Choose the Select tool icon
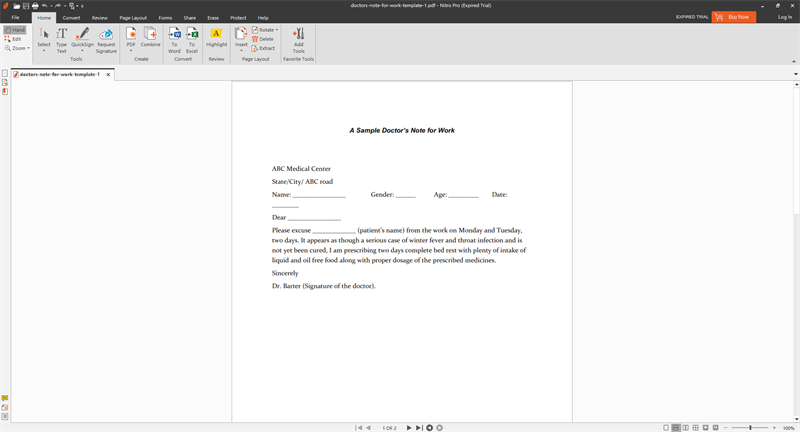800x432 pixels. [44, 34]
